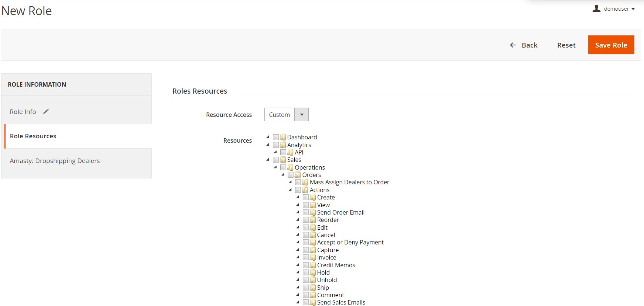Viewport: 644px width, 306px height.
Task: Click the Save Role button
Action: point(611,45)
